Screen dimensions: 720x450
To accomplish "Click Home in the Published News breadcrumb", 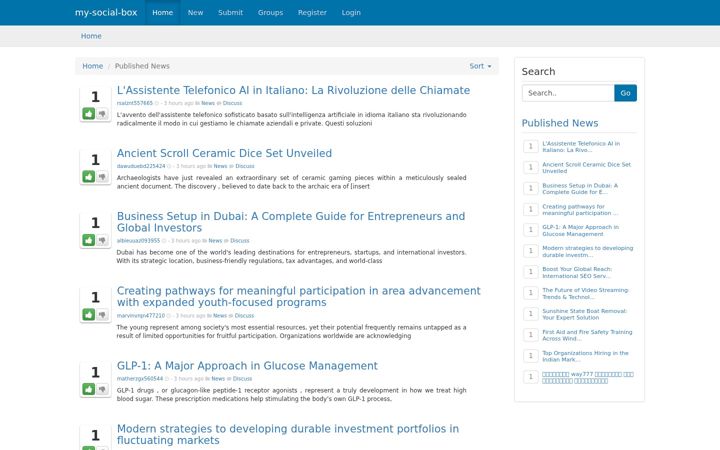I will (92, 66).
